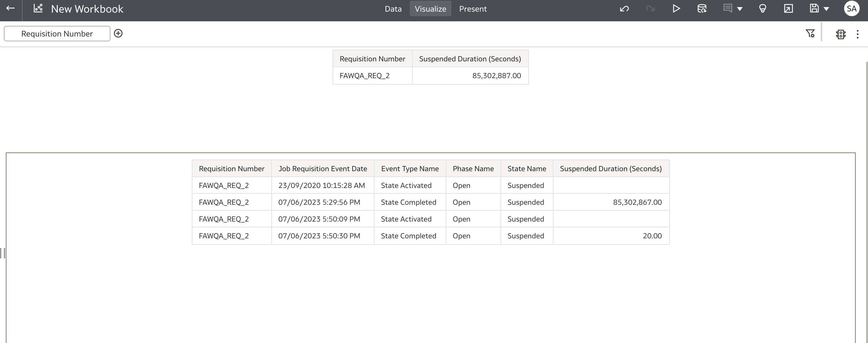
Task: Open the auto-apply data settings icon
Action: (x=841, y=34)
